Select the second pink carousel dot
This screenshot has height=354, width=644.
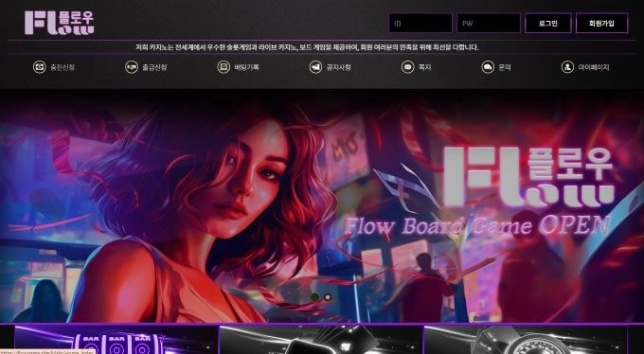(x=328, y=297)
